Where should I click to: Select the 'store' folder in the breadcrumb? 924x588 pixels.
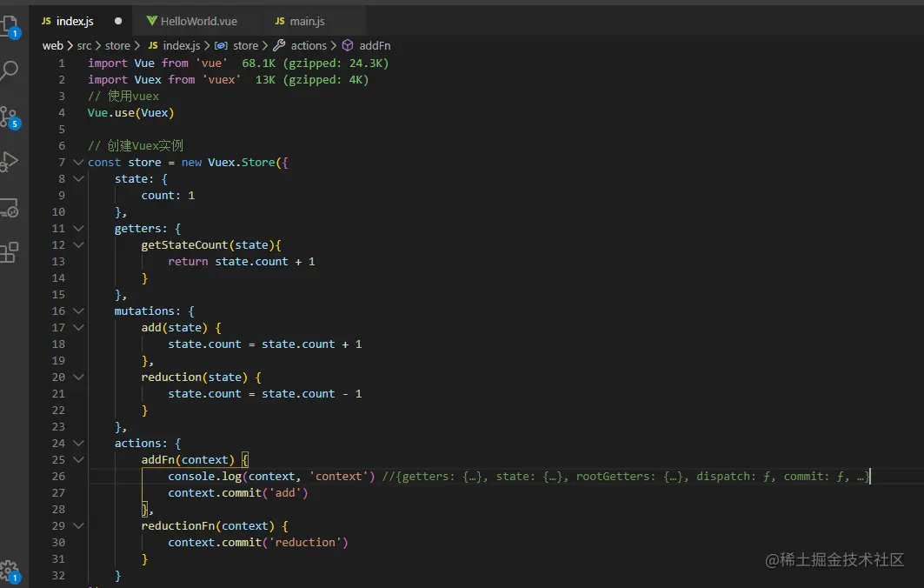pos(117,45)
